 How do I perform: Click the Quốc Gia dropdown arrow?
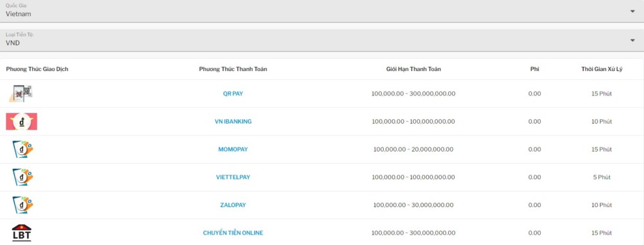point(632,11)
